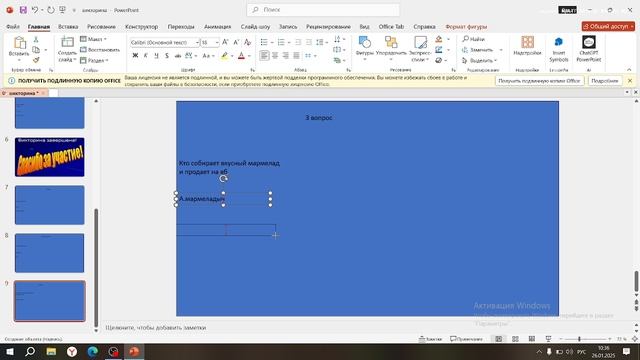Click shape outline pen icon

click(439, 49)
